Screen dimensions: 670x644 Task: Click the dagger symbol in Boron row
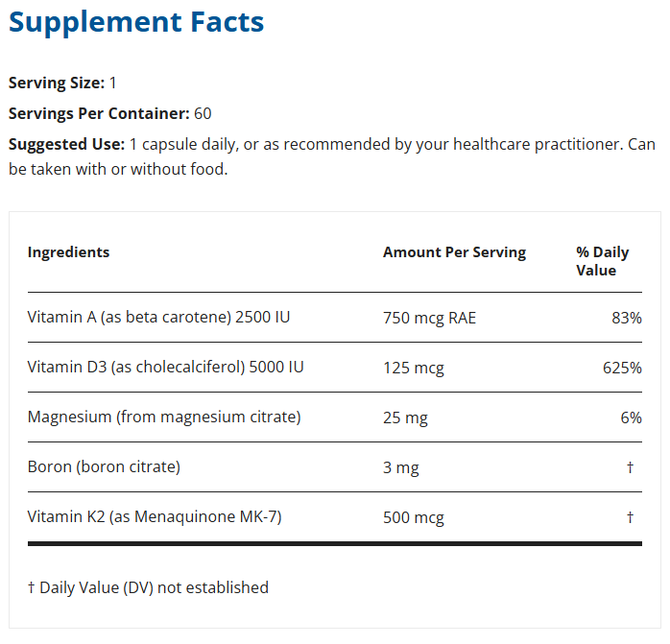click(x=630, y=467)
